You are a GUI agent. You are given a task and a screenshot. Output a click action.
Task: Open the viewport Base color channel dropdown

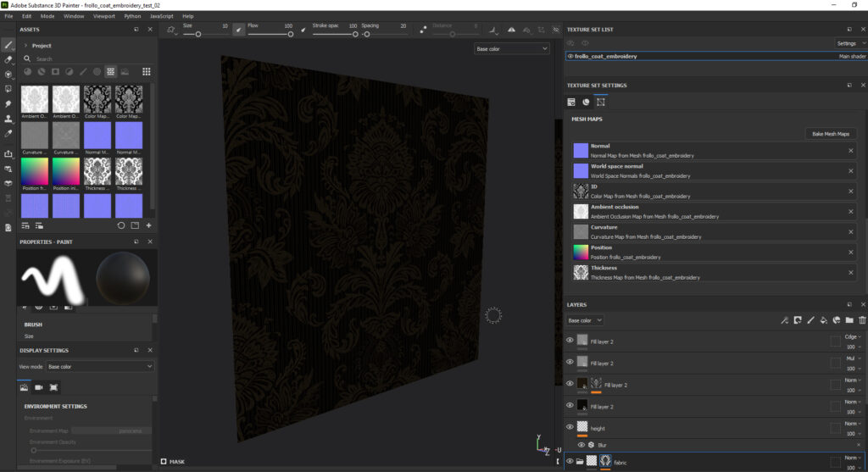click(512, 49)
